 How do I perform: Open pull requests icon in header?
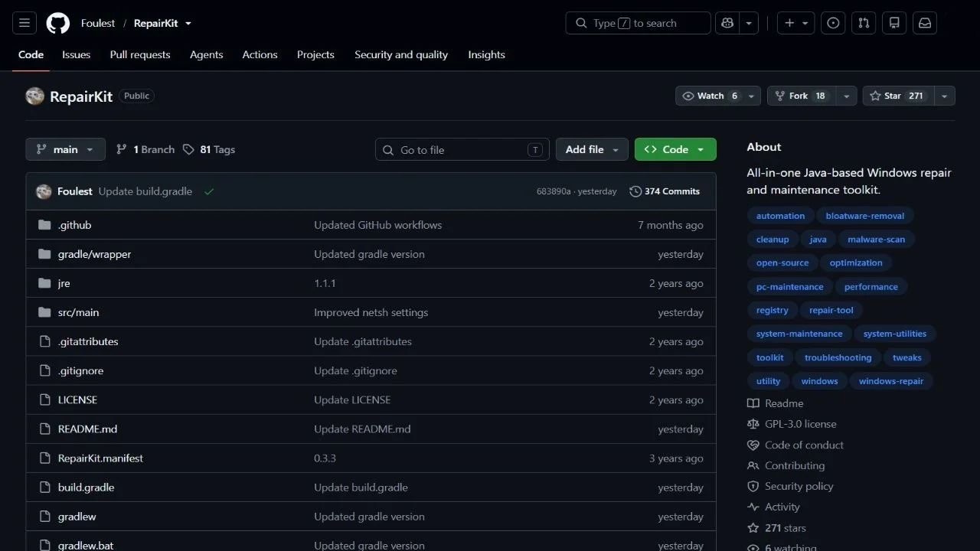click(864, 23)
